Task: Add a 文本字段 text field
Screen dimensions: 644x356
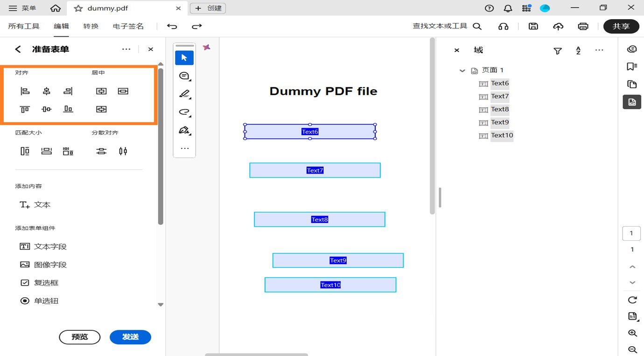Action: (x=43, y=246)
